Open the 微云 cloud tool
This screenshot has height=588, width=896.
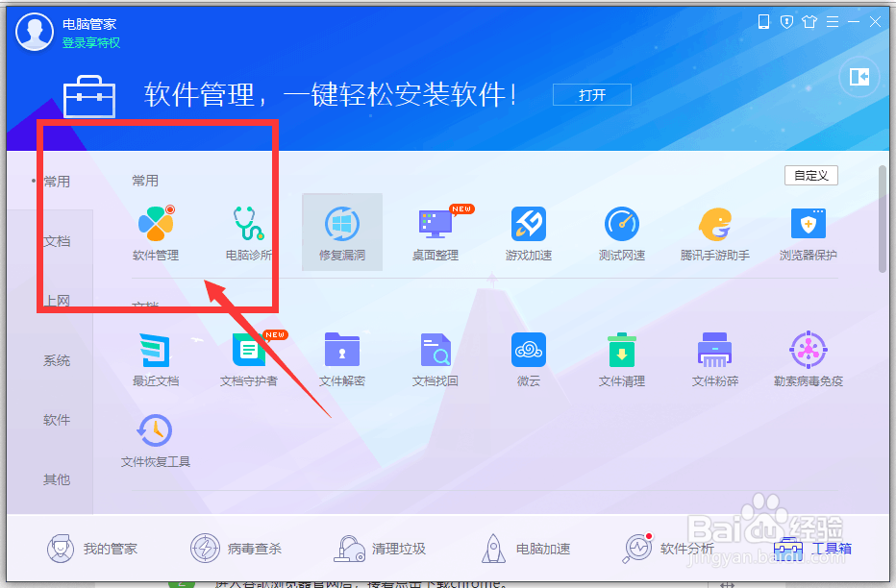(x=529, y=359)
